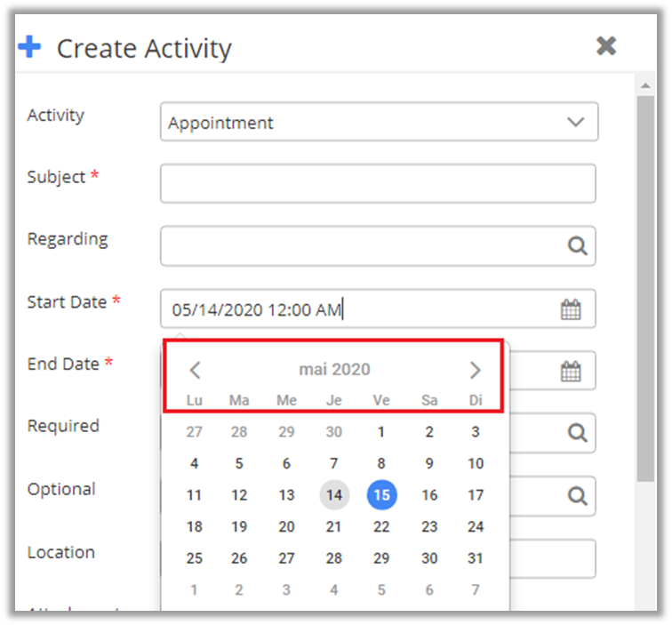Select May 15 in the calendar
The height and width of the screenshot is (625, 672).
coord(381,495)
